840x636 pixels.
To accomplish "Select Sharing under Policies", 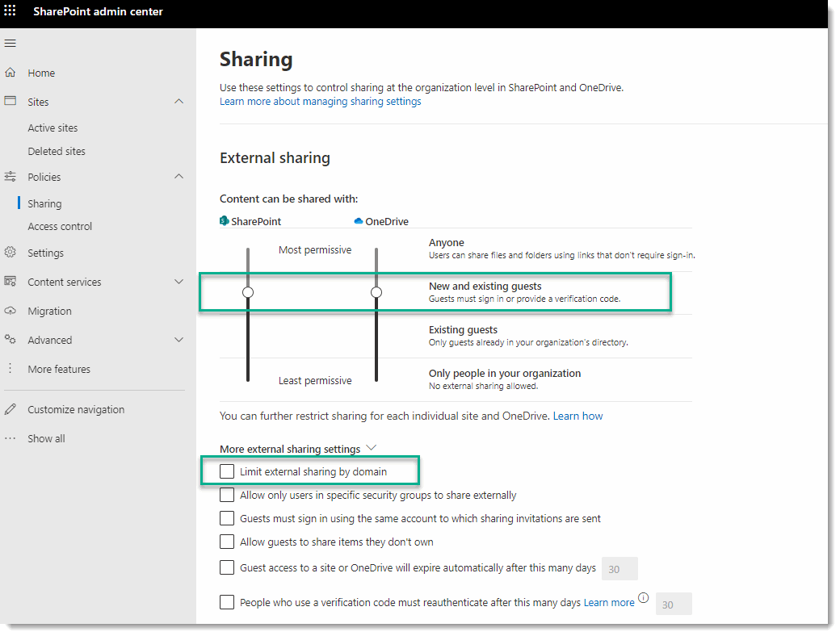I will point(44,203).
